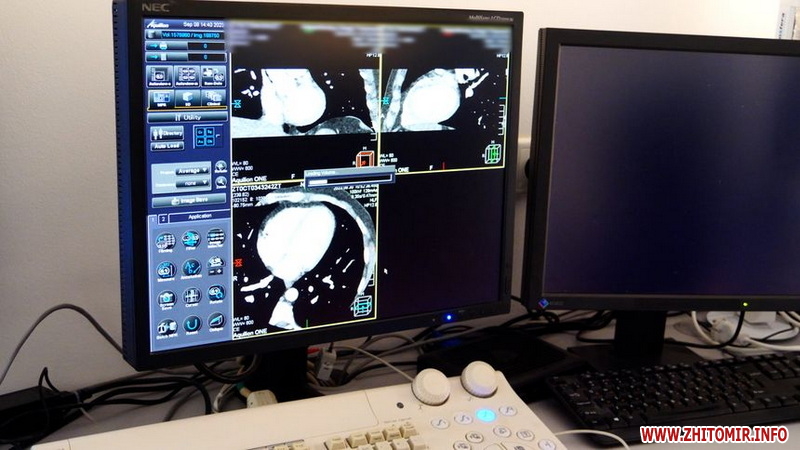Switch to application tab 2
Viewport: 800px width, 450px height.
pos(163,218)
